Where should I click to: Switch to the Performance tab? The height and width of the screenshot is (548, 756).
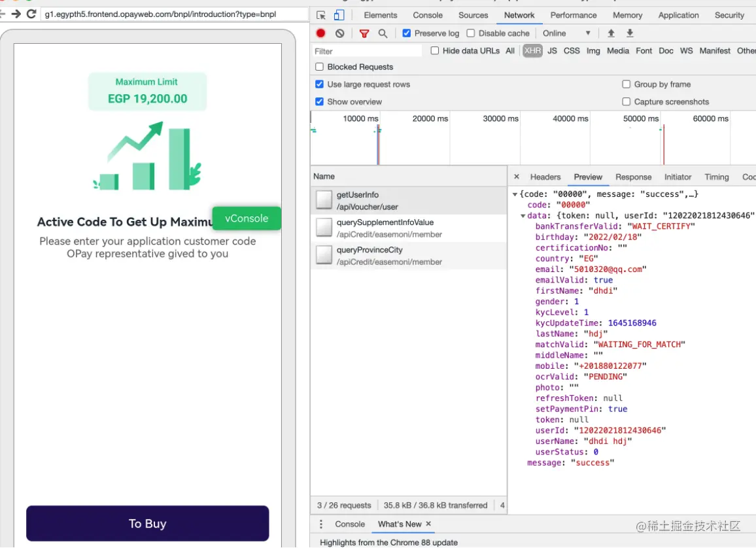[574, 15]
